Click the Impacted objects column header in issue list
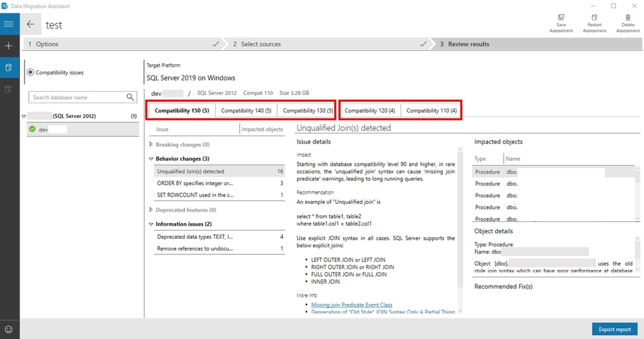 (262, 129)
